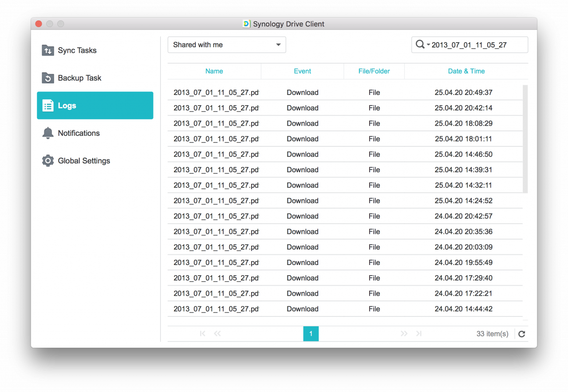The height and width of the screenshot is (392, 568).
Task: Click the Sync Tasks folder icon
Action: [48, 51]
